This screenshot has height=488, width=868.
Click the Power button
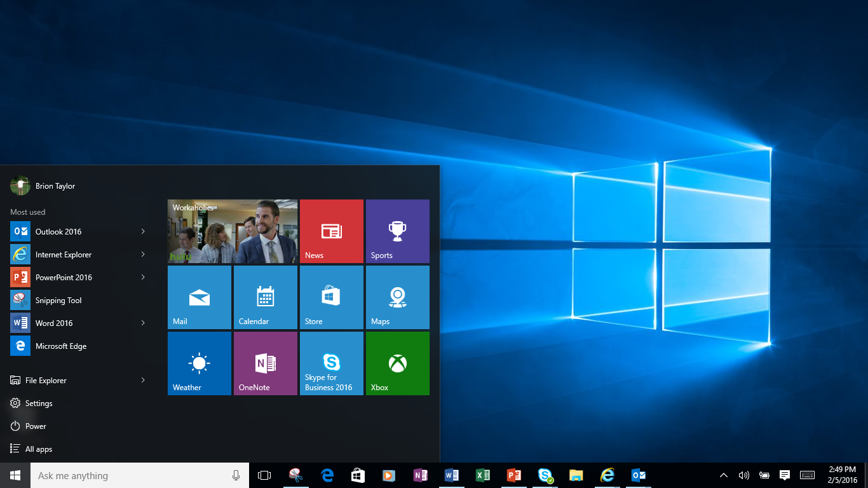[35, 426]
